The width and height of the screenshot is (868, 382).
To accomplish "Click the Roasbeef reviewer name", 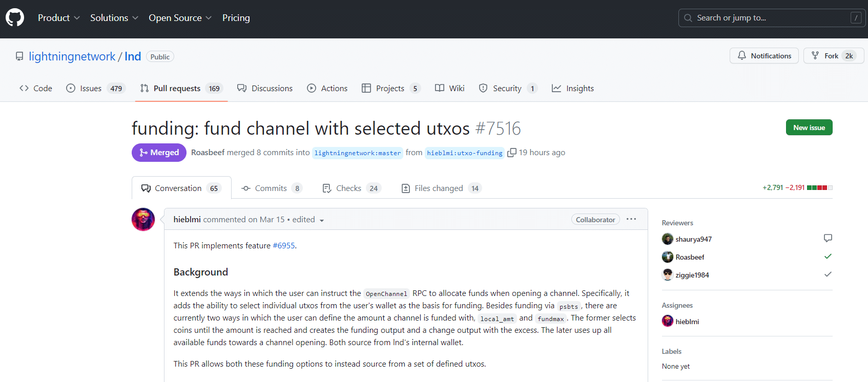I will pos(690,257).
